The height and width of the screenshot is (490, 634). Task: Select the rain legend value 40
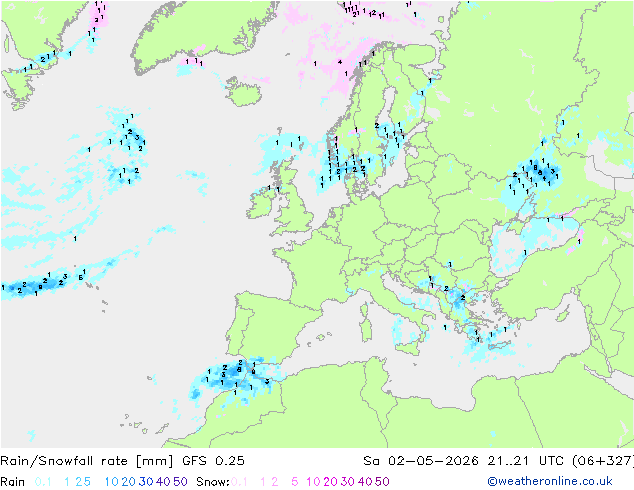163,482
